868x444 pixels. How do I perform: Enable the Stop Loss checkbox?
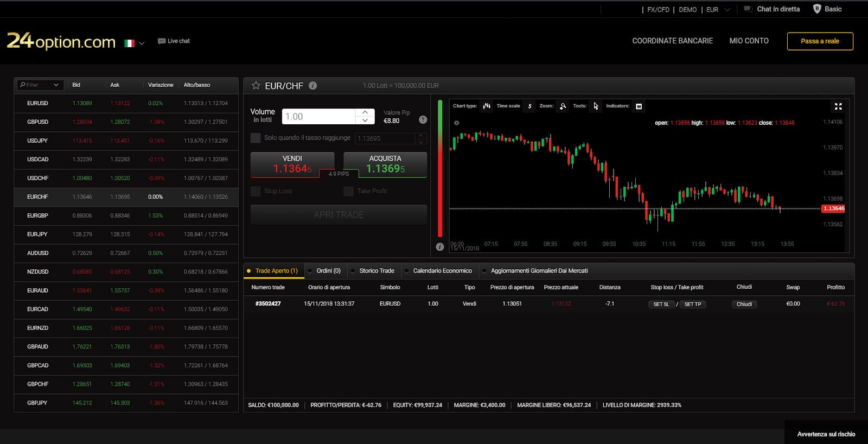pos(256,191)
